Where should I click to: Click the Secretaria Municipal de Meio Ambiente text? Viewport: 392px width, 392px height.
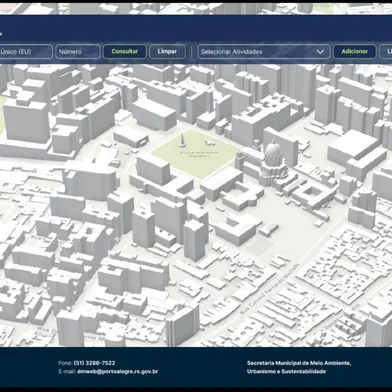click(x=299, y=363)
